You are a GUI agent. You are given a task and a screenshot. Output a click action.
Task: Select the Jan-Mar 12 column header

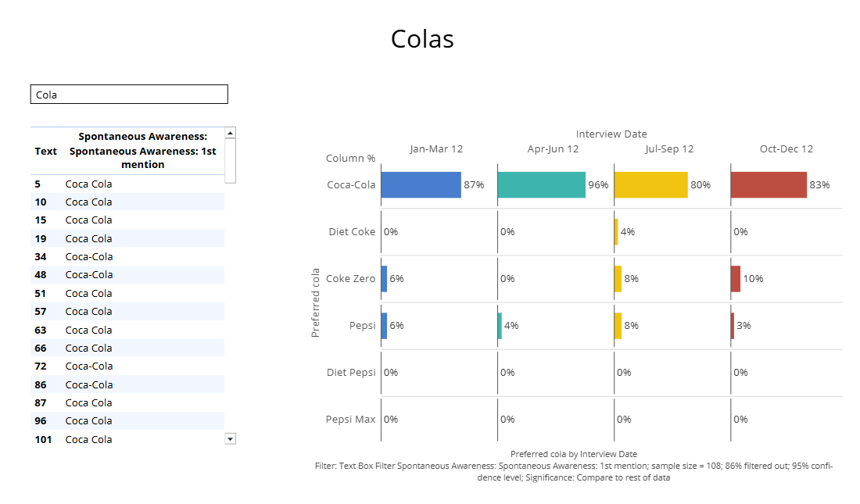[436, 149]
